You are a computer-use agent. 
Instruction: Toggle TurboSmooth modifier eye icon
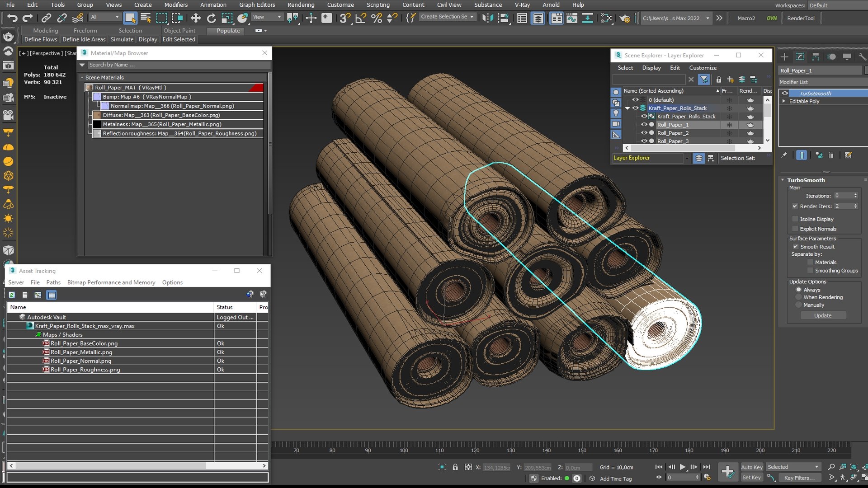[x=785, y=94]
